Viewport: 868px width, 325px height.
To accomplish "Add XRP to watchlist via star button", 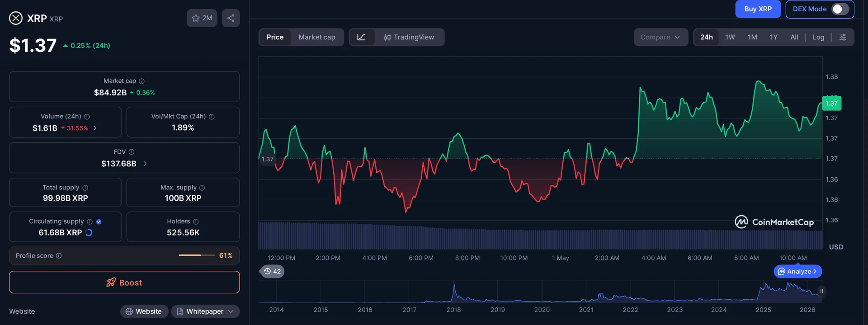I will [x=202, y=18].
